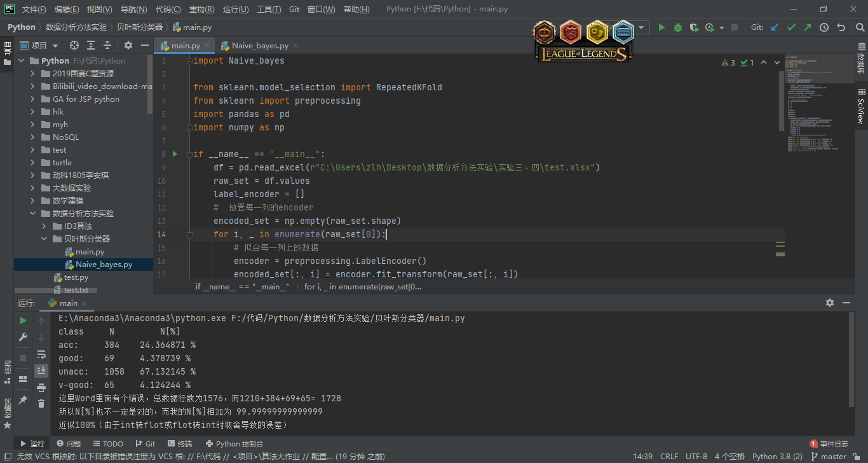The image size is (868, 463).
Task: Open Git history clock icon
Action: coord(824,27)
